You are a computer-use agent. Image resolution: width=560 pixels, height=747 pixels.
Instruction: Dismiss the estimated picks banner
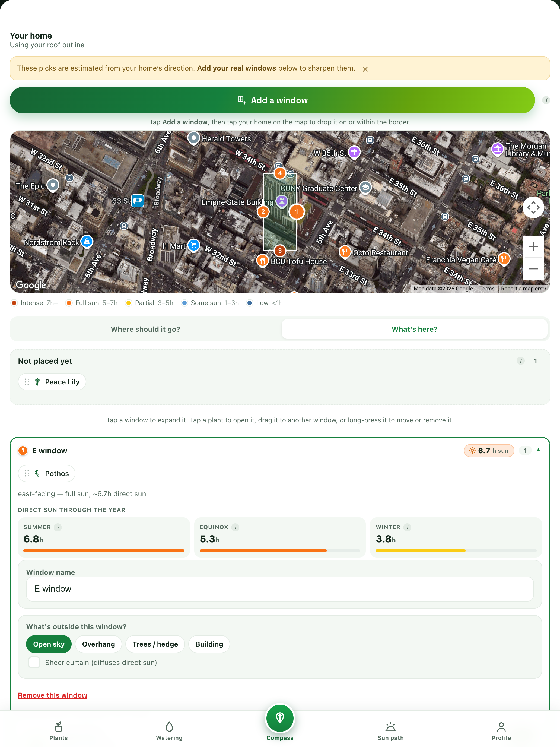tap(365, 69)
